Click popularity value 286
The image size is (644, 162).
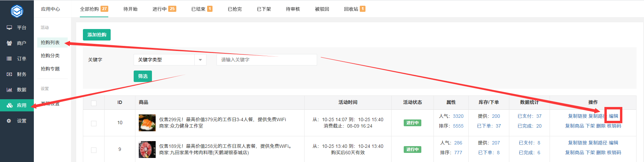pos(458,143)
